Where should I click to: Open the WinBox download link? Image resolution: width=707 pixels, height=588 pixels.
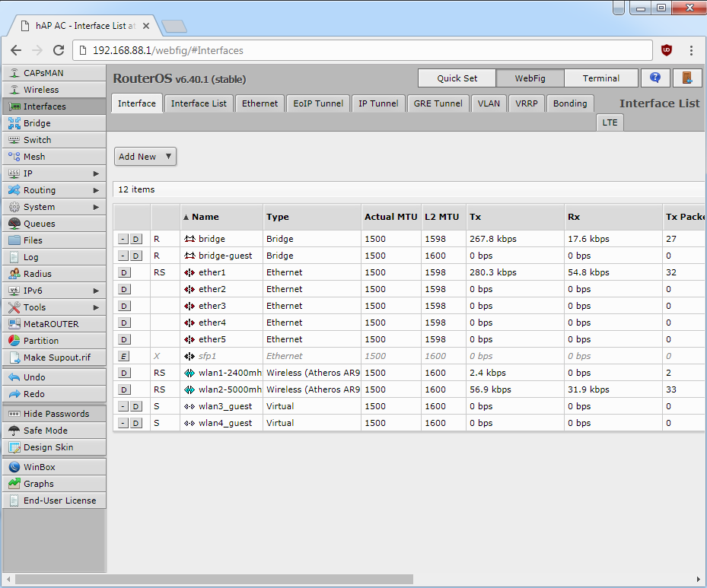(54, 467)
